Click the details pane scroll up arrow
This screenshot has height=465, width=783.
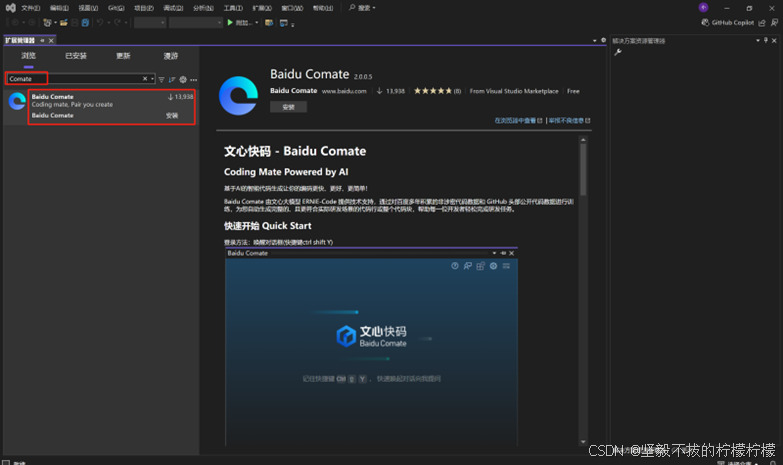click(x=583, y=140)
